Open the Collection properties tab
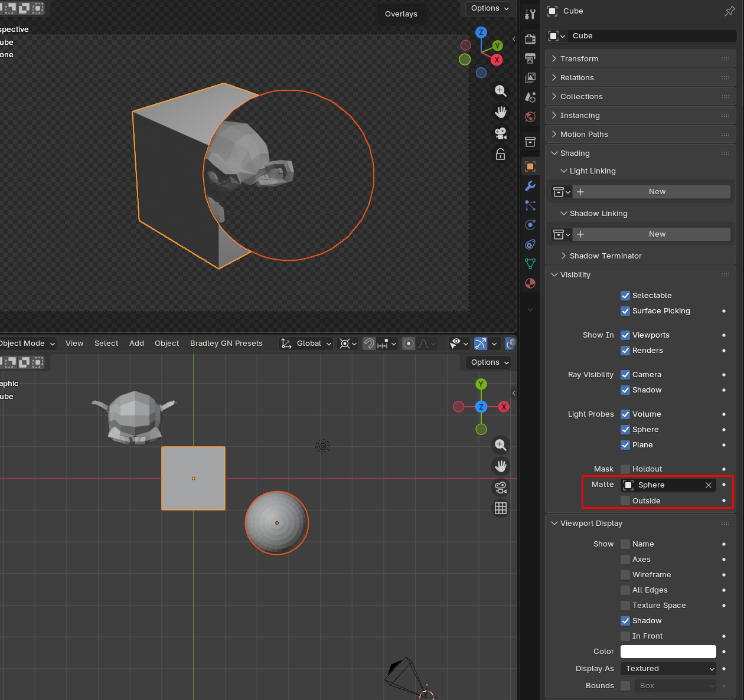This screenshot has width=744, height=700. coord(530,142)
